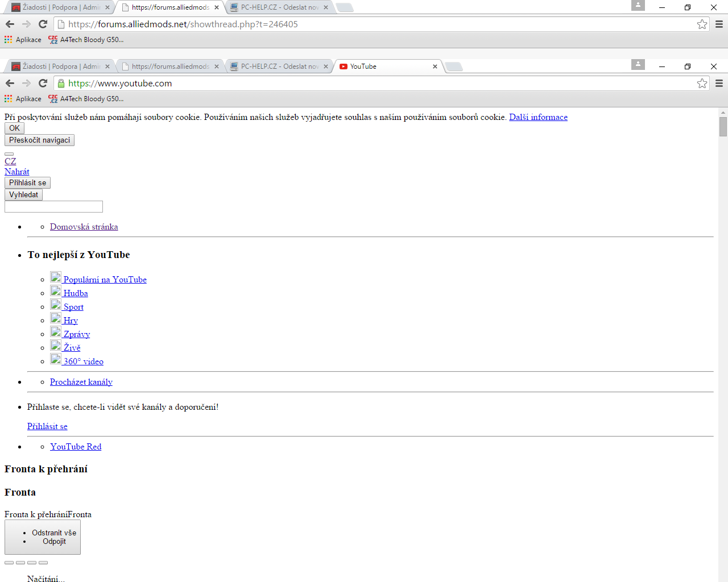The height and width of the screenshot is (582, 728).
Task: Open the 360° video link
Action: click(84, 361)
